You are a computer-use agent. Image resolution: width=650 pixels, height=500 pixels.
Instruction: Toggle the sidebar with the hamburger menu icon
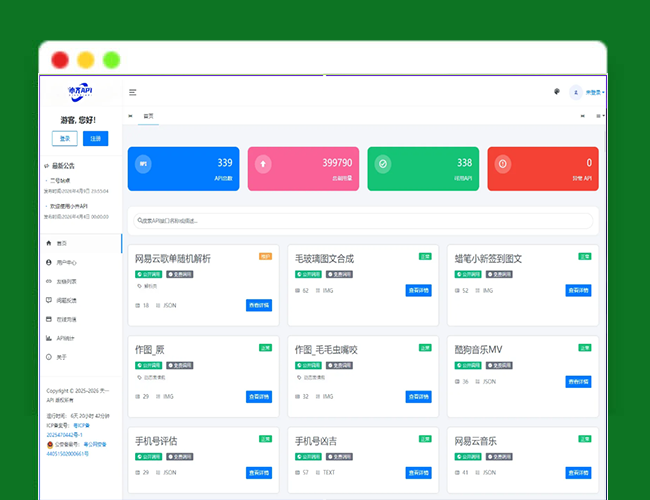click(133, 92)
